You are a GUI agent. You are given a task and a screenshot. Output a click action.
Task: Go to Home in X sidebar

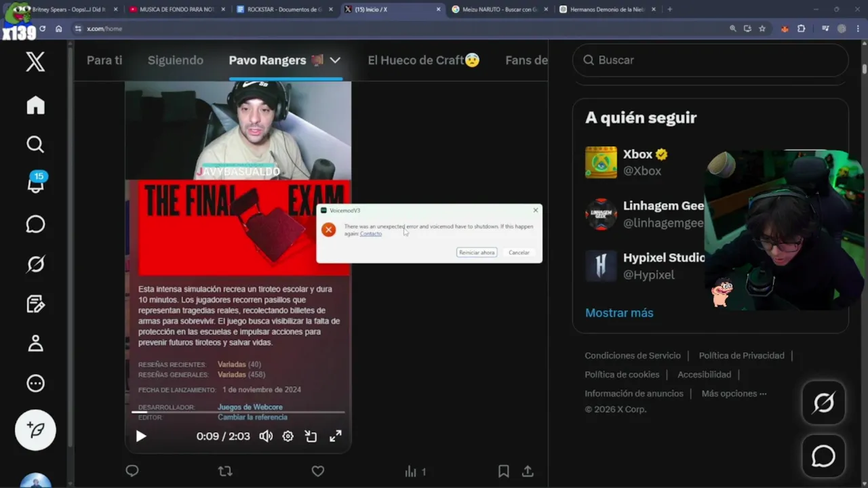coord(35,105)
